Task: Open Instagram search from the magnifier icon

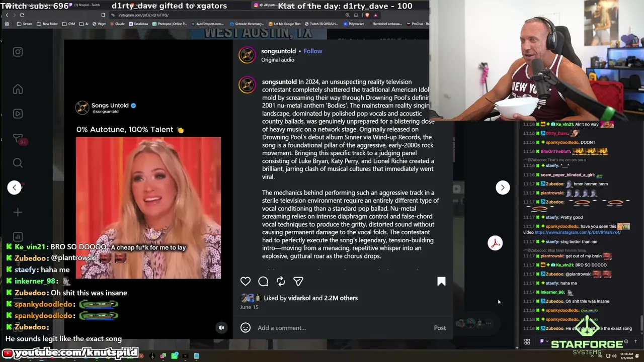Action: [18, 163]
